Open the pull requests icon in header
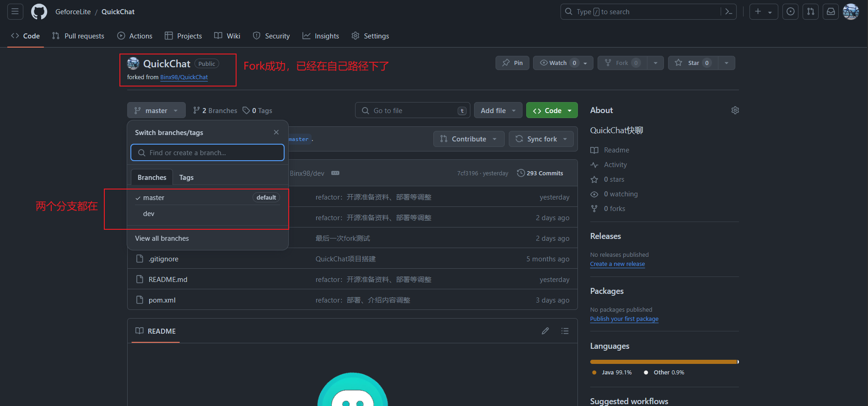Image resolution: width=868 pixels, height=406 pixels. (x=811, y=11)
